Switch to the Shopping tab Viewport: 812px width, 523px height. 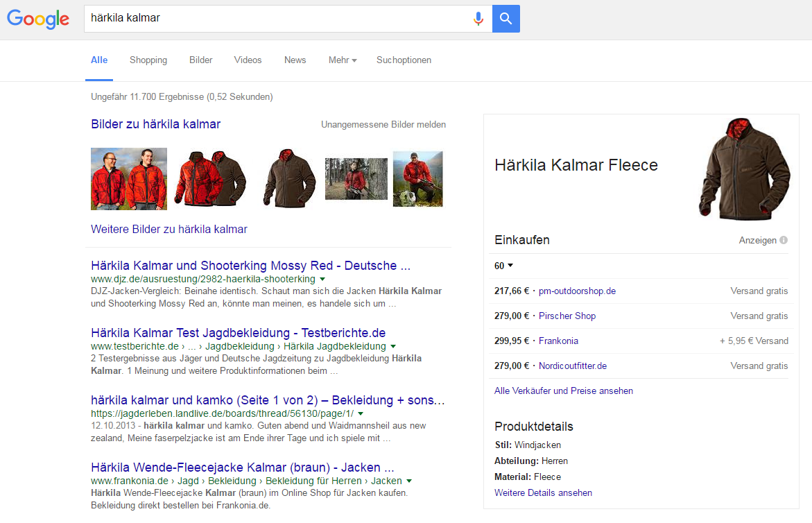point(148,60)
